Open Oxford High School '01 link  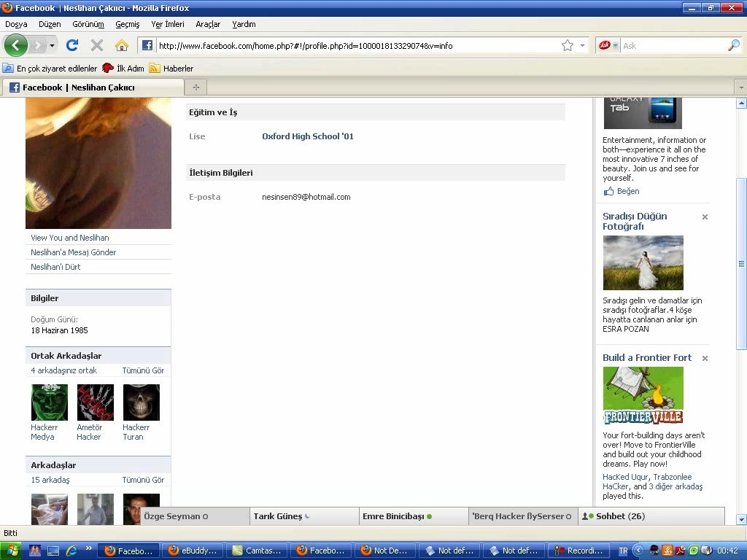[308, 136]
